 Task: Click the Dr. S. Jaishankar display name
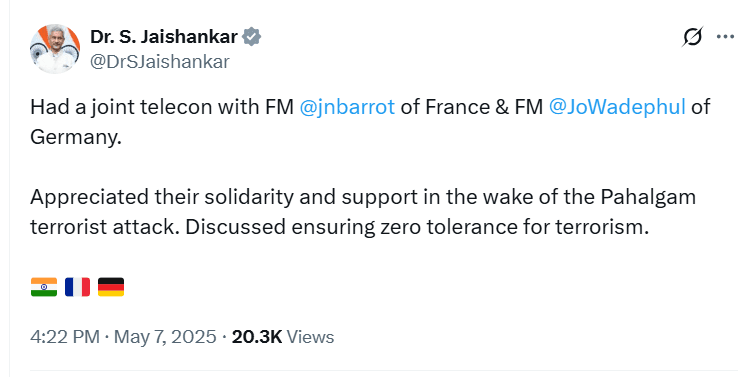164,37
